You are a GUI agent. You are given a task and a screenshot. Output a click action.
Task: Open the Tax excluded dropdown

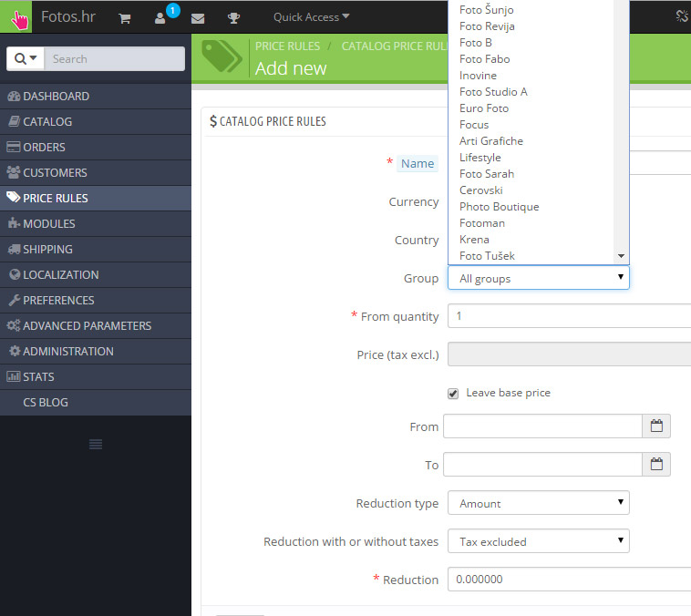click(538, 541)
